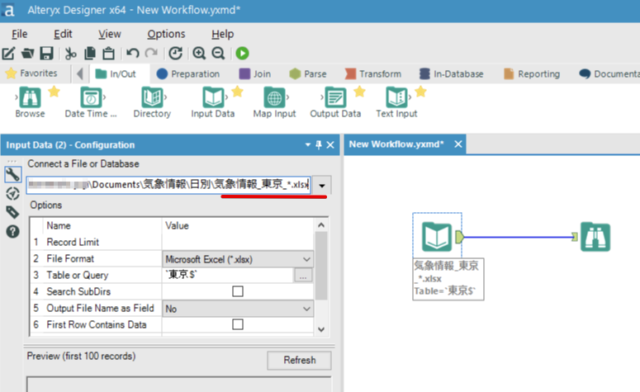Open the file path dropdown arrow
Screen dimensions: 640x392
(x=322, y=186)
